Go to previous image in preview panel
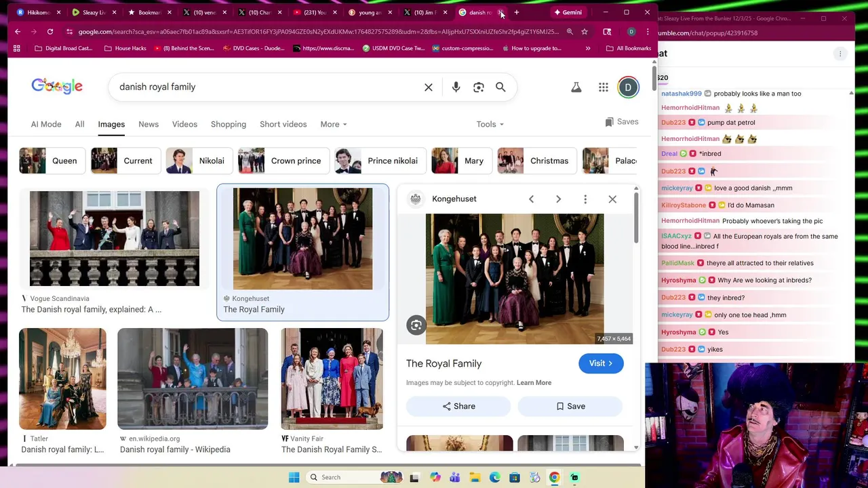 coord(531,199)
